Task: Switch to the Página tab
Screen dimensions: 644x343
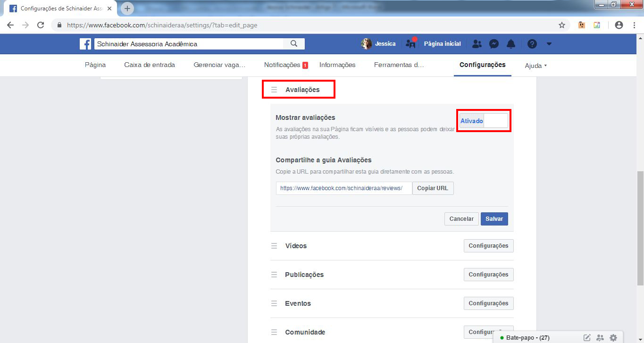Action: coord(95,65)
